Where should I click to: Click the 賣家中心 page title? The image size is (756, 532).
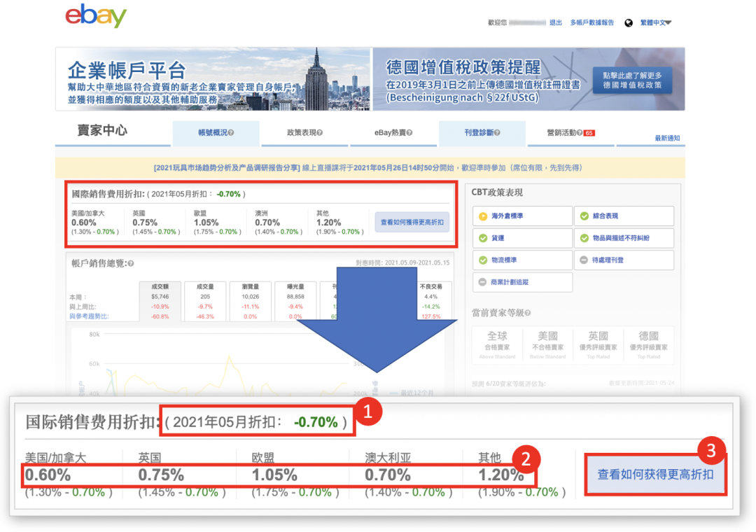click(x=102, y=131)
